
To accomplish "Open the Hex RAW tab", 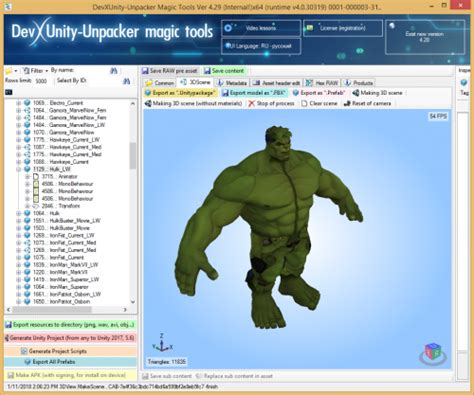I will (322, 83).
